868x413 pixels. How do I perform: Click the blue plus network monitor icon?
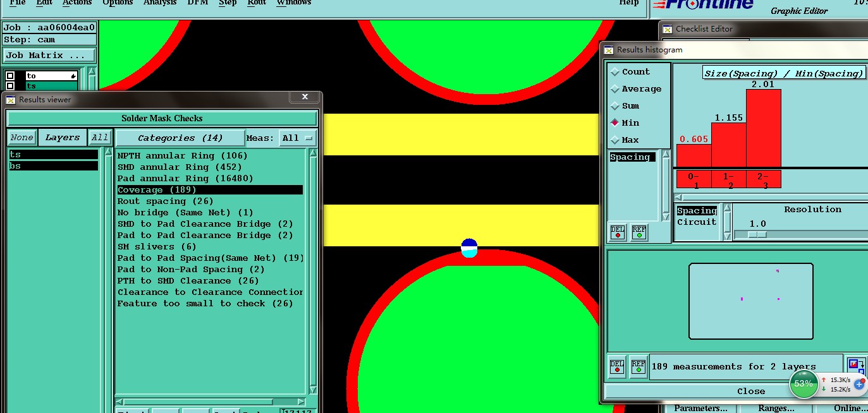[859, 384]
